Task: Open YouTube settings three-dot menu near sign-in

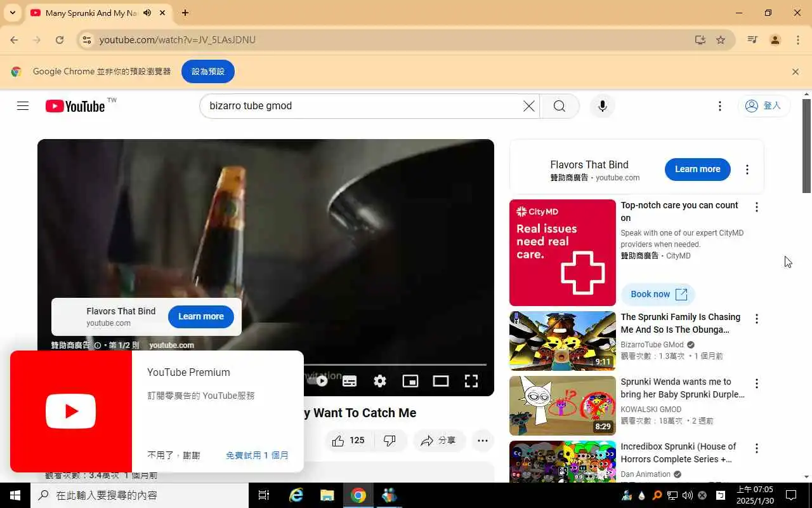Action: (x=719, y=106)
